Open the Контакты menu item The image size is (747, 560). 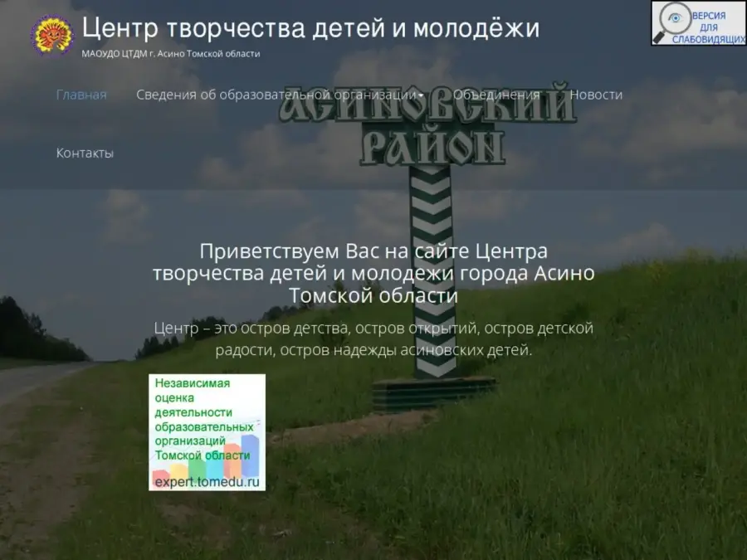coord(85,153)
